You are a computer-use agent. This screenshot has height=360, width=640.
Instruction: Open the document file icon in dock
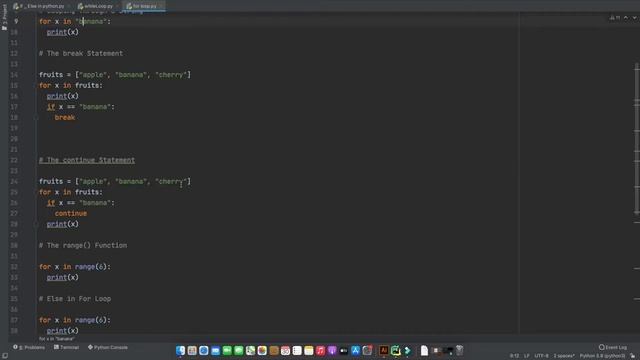click(x=424, y=350)
